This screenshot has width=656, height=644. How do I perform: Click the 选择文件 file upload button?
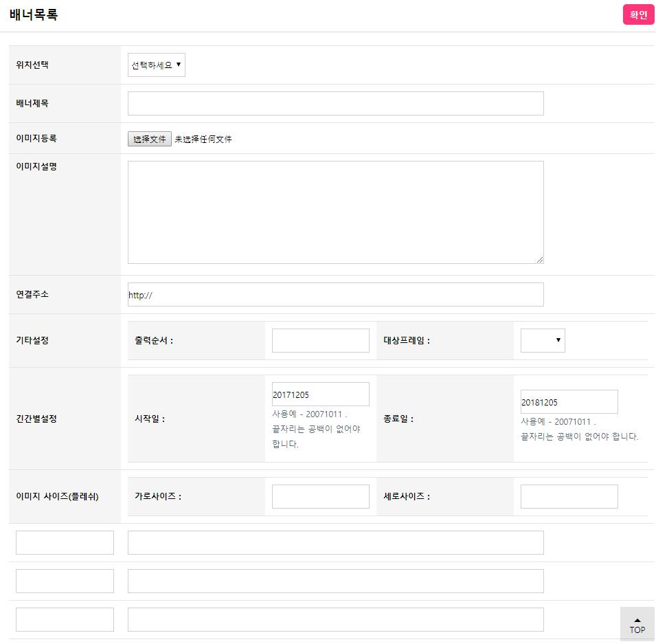tap(150, 139)
